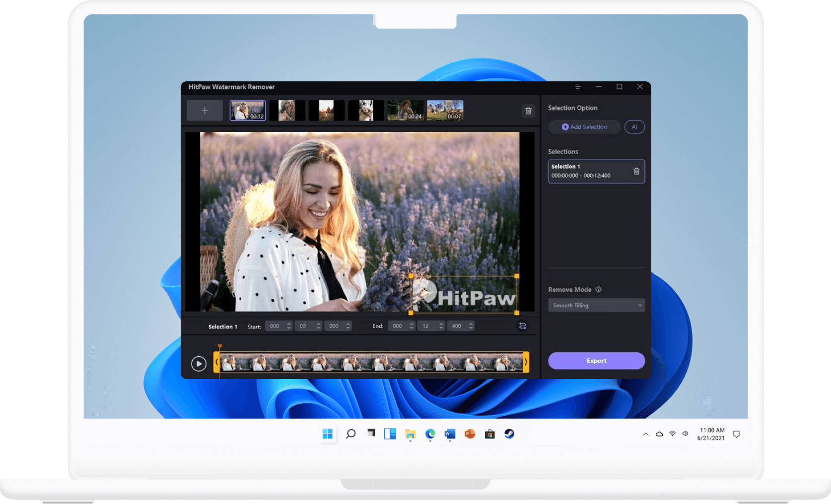Click the Start hours stepper arrows
This screenshot has width=831, height=504.
pos(289,326)
